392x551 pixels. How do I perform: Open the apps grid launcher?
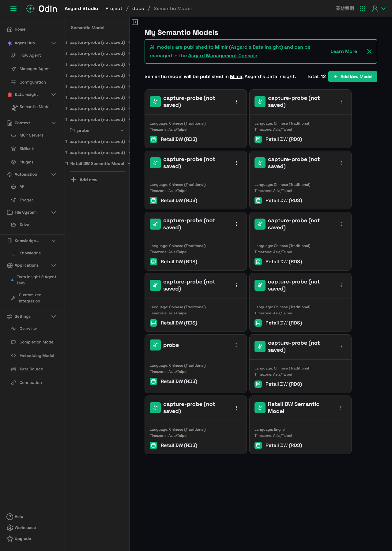363,9
